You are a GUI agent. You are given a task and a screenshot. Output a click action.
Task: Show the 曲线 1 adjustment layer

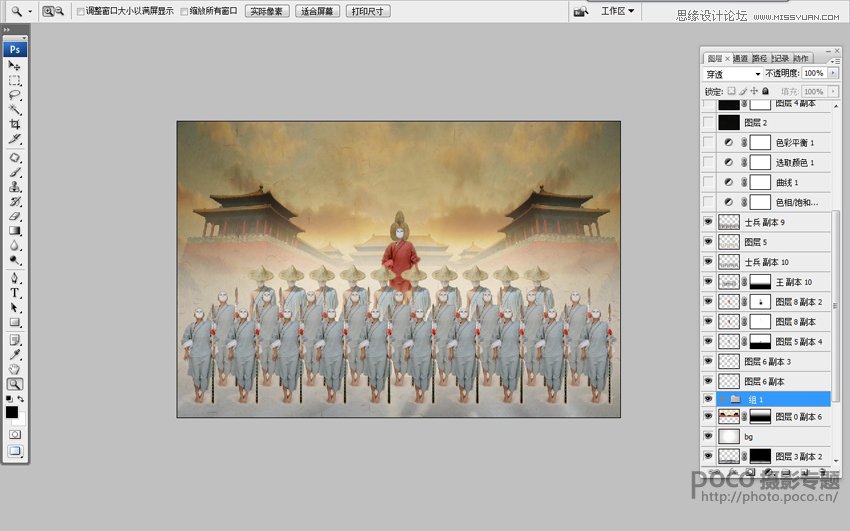[708, 182]
